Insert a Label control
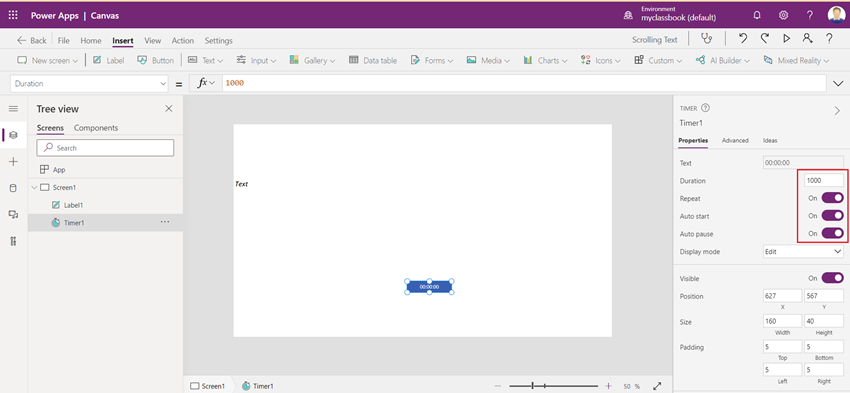Screen dimensions: 850x393 108,61
